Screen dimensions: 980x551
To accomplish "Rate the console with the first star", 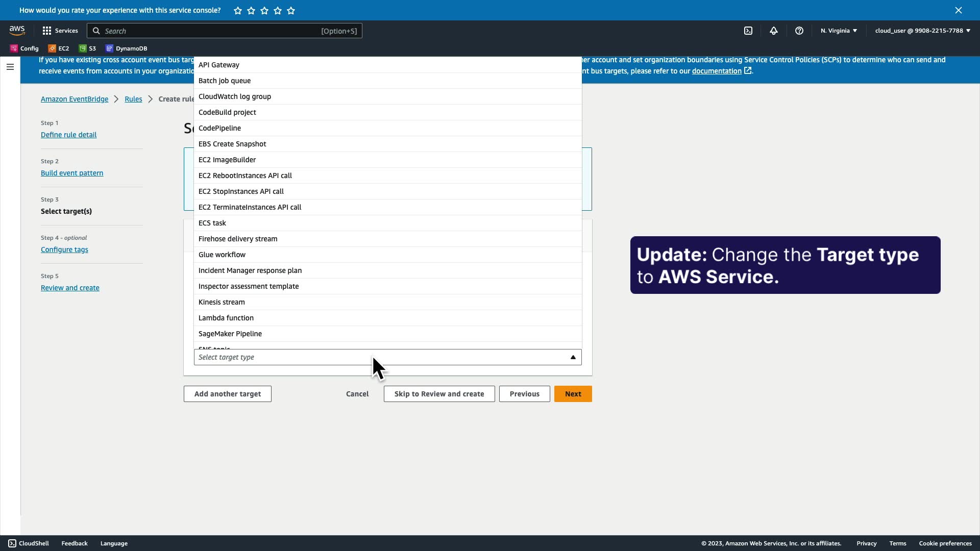I will pyautogui.click(x=238, y=10).
